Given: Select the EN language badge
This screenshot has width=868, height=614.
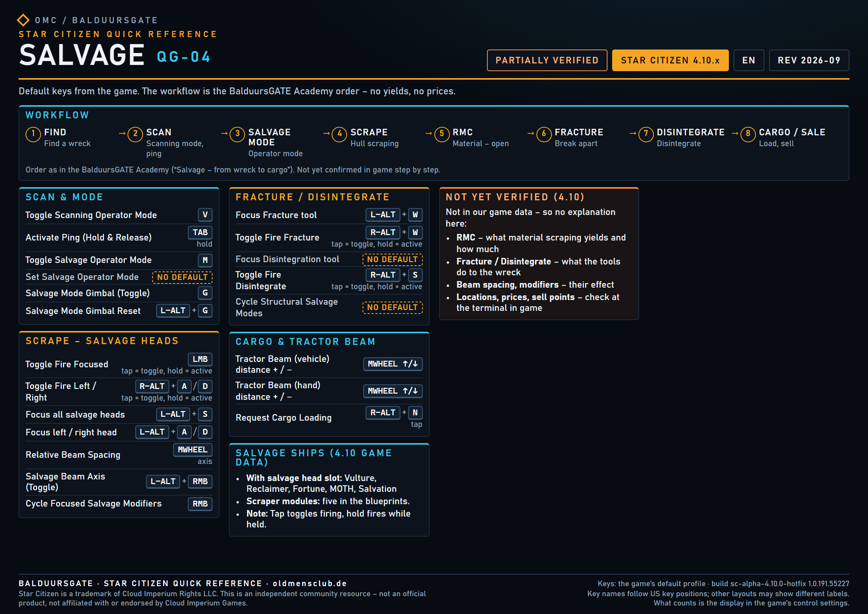Looking at the screenshot, I should [749, 60].
